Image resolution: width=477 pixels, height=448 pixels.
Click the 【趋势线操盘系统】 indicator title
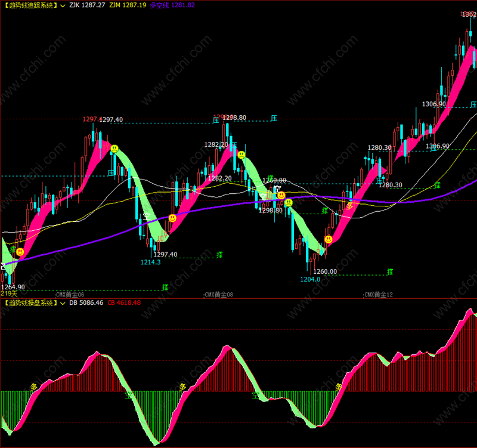coord(30,303)
